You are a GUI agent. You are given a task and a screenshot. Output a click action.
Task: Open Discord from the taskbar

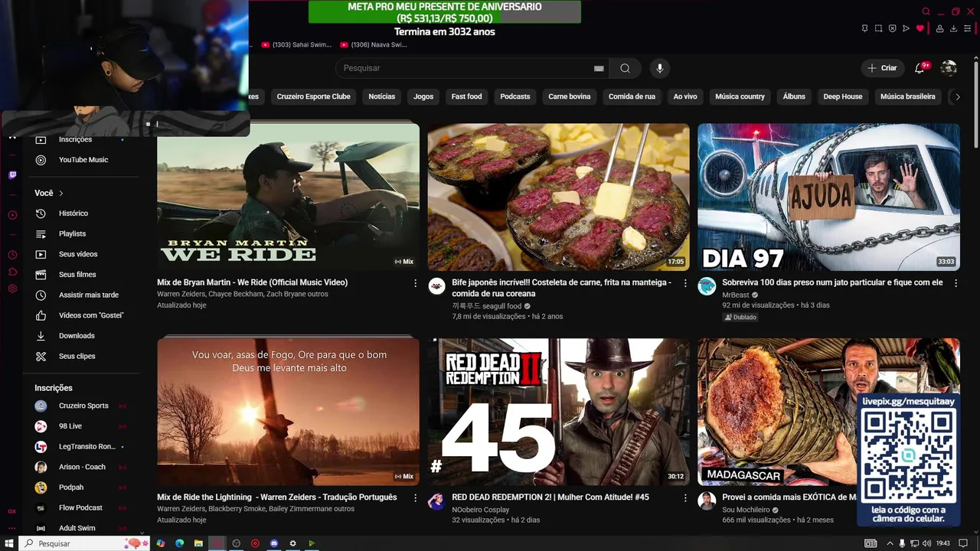(x=274, y=543)
